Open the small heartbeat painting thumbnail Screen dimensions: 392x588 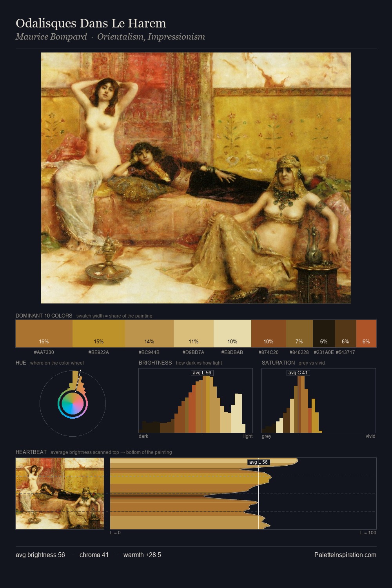(60, 494)
